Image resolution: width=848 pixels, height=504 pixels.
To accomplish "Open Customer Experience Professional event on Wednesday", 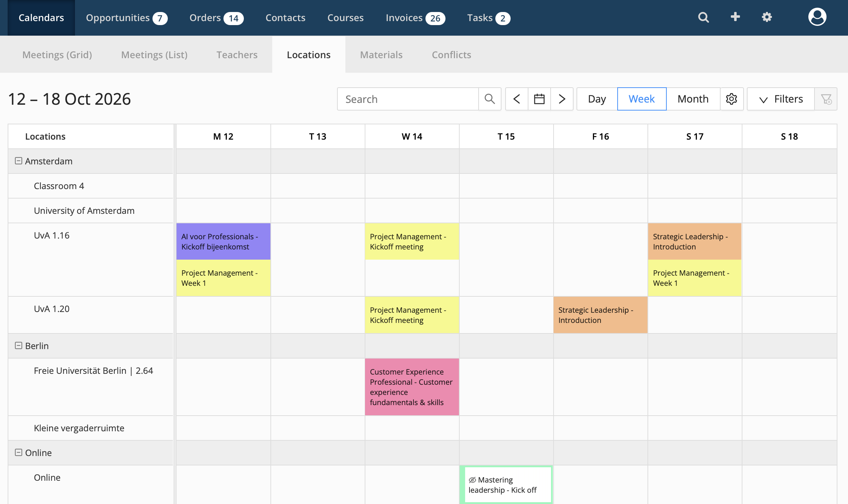I will click(412, 387).
